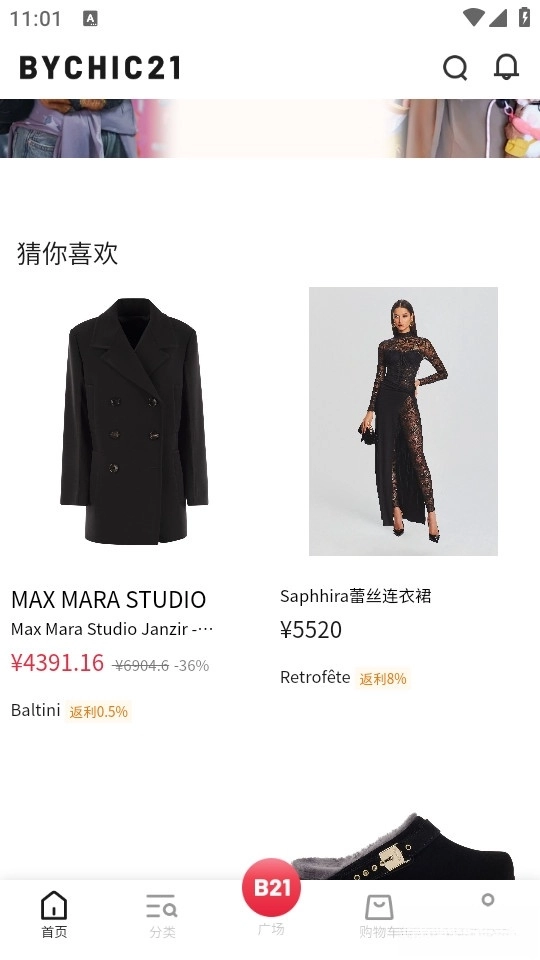The width and height of the screenshot is (540, 960).
Task: Select Max Mara Studio Janzir product name
Action: [x=112, y=629]
